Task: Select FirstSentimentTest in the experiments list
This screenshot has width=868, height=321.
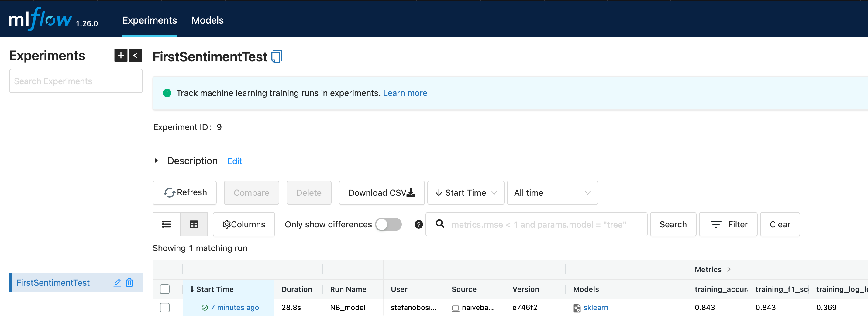Action: click(x=53, y=283)
